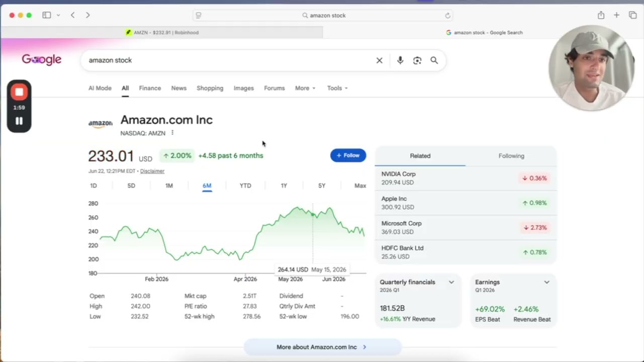Switch to the Related stocks tab
This screenshot has height=362, width=644.
tap(420, 156)
